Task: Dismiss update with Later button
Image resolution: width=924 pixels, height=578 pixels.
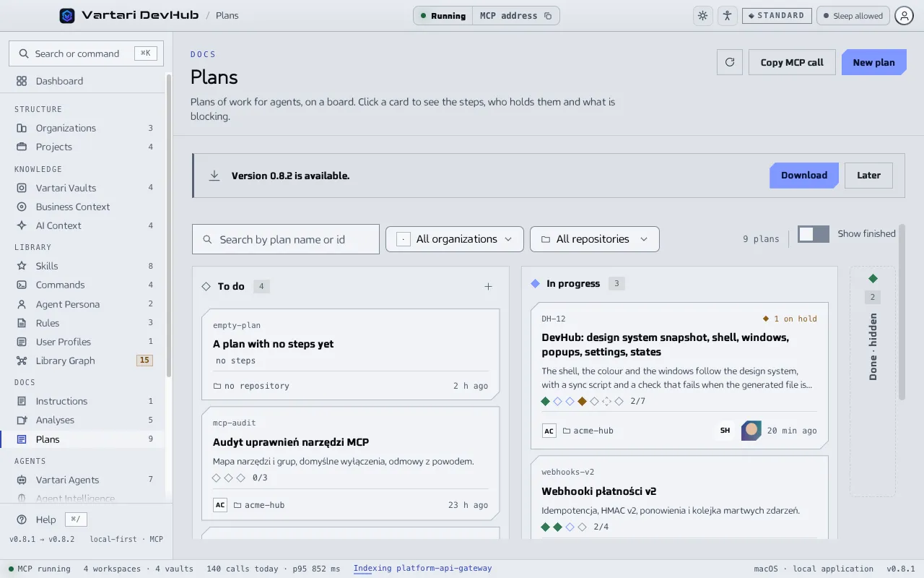Action: click(x=868, y=176)
